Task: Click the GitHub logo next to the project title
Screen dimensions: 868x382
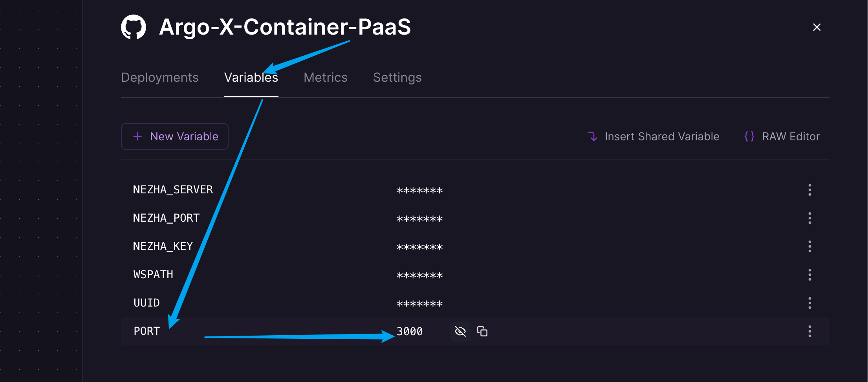Action: pyautogui.click(x=134, y=26)
